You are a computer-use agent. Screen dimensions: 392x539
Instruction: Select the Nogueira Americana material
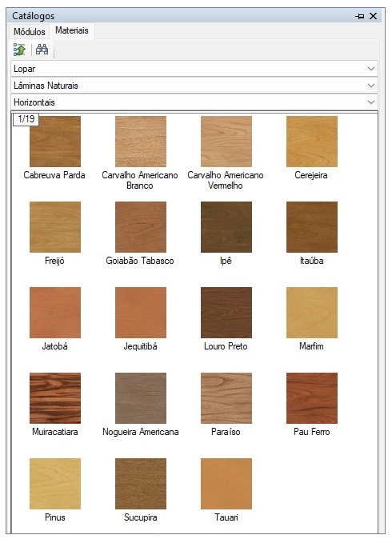click(x=141, y=398)
